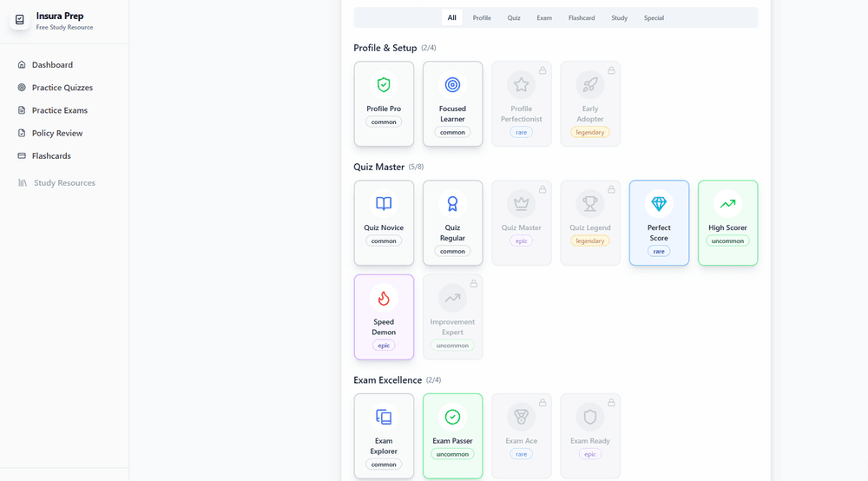The width and height of the screenshot is (868, 481).
Task: Go to Practice Quizzes page
Action: click(62, 88)
